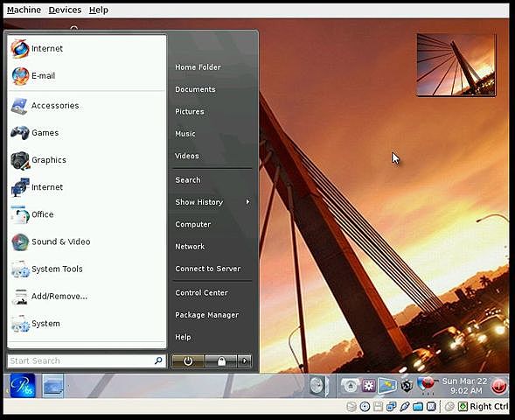This screenshot has width=515, height=420.
Task: Click the Start Search input field
Action: 87,360
